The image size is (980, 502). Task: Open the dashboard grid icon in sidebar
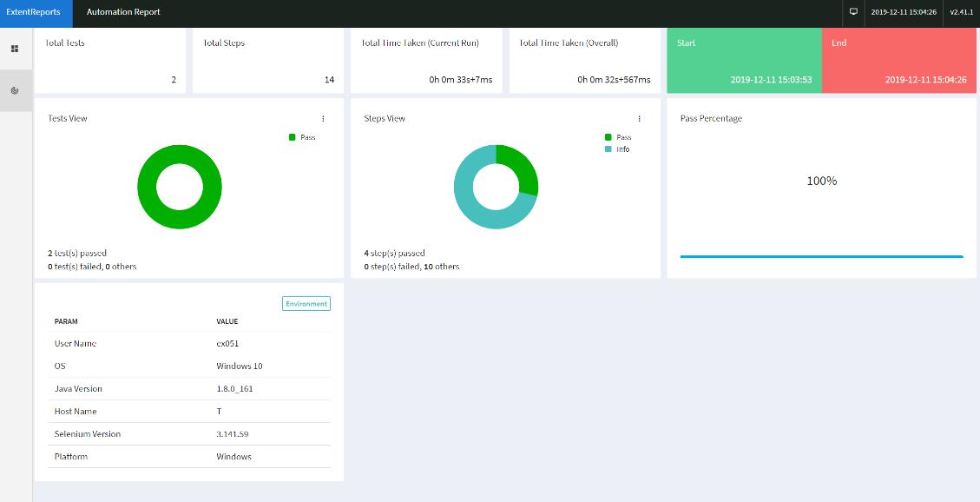click(x=15, y=49)
